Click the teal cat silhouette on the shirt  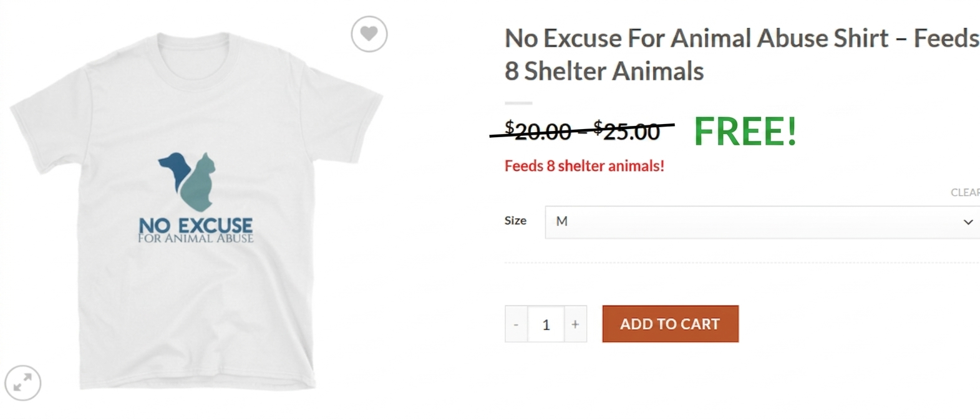point(201,185)
